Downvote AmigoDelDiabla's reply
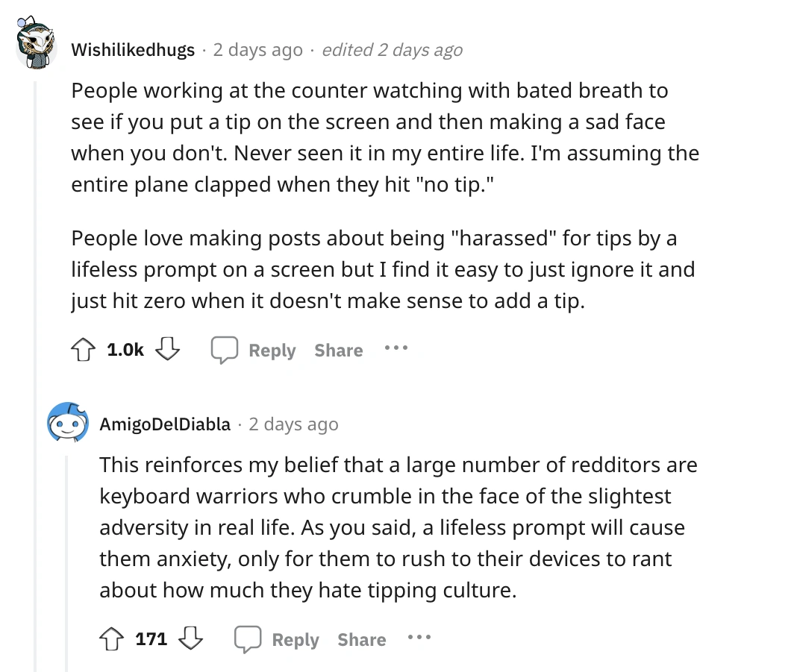The height and width of the screenshot is (672, 794). point(193,640)
